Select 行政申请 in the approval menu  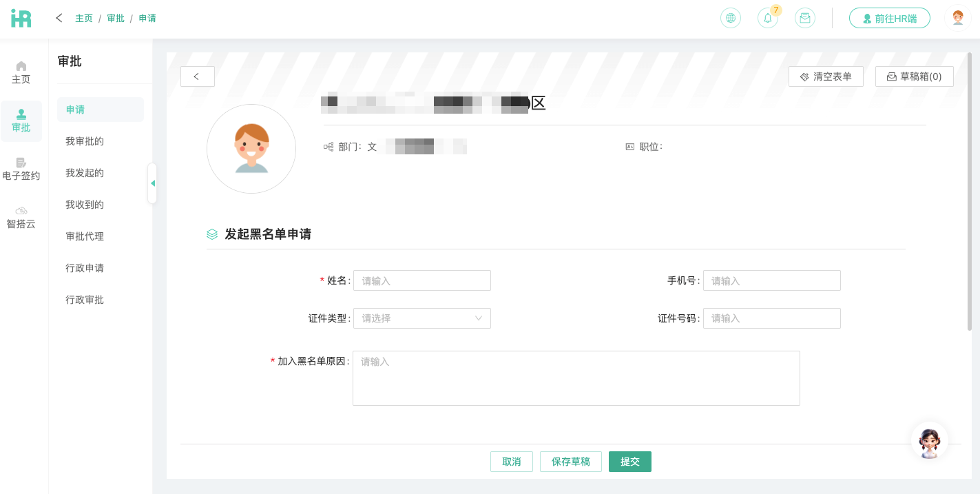(x=85, y=268)
